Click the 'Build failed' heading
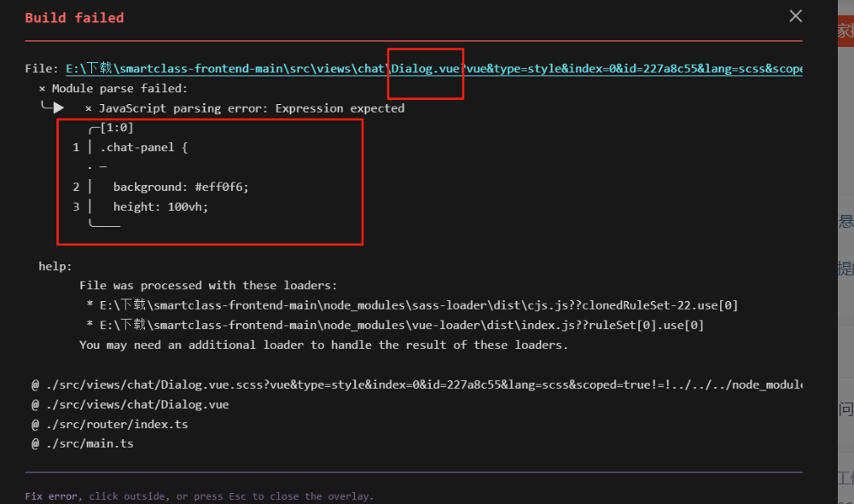 point(74,18)
